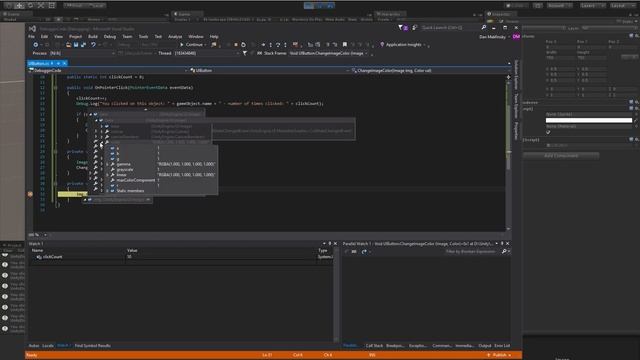Image resolution: width=640 pixels, height=360 pixels.
Task: Click Publish in the status bar
Action: point(500,355)
